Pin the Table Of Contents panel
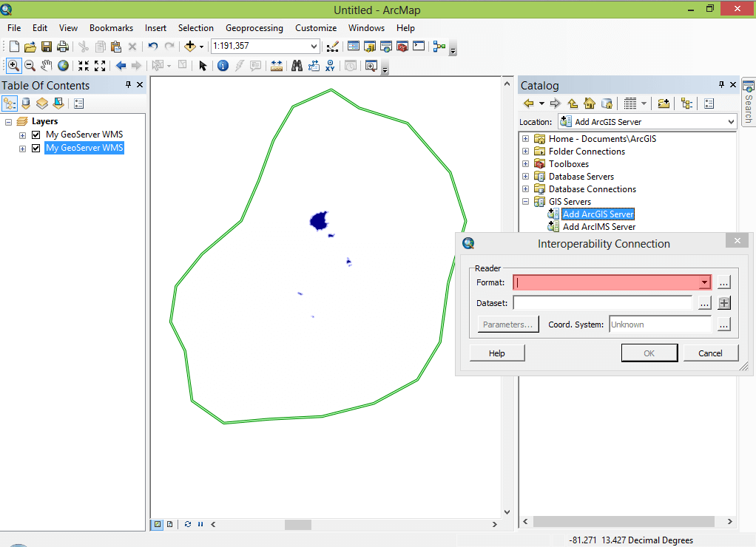The image size is (756, 547). pos(128,85)
